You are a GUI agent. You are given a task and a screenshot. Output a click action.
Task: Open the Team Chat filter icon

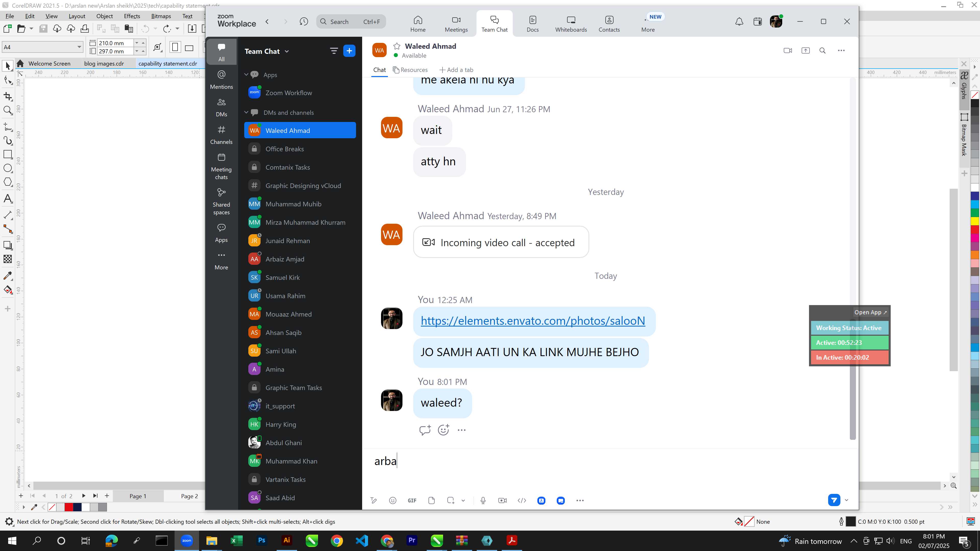pyautogui.click(x=334, y=51)
